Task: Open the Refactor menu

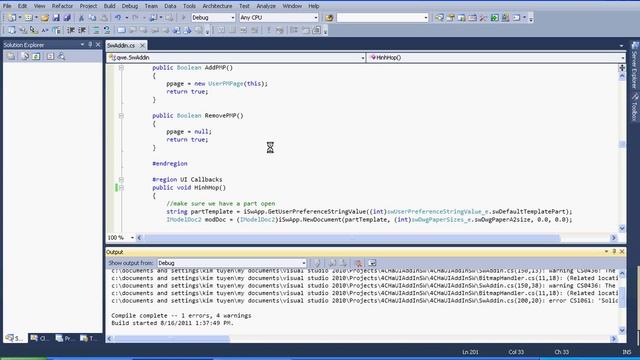Action: coord(62,6)
